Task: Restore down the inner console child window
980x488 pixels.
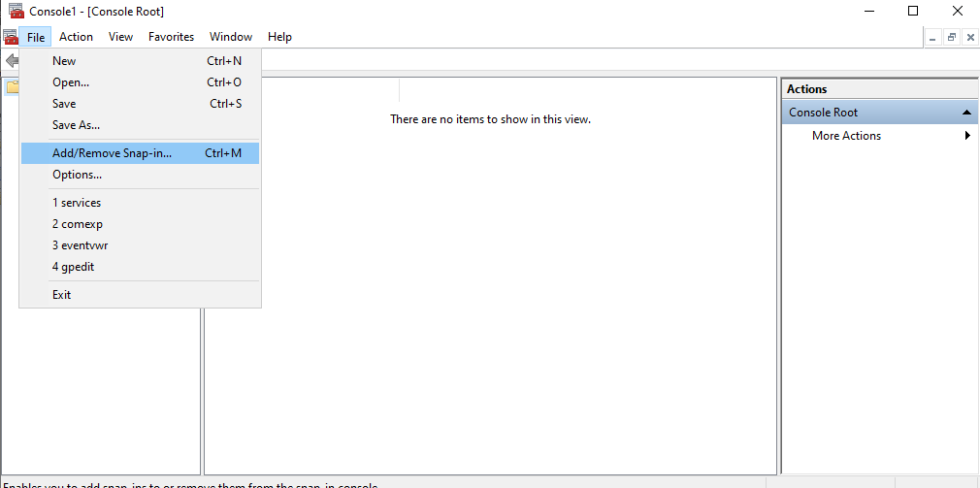Action: click(x=952, y=38)
